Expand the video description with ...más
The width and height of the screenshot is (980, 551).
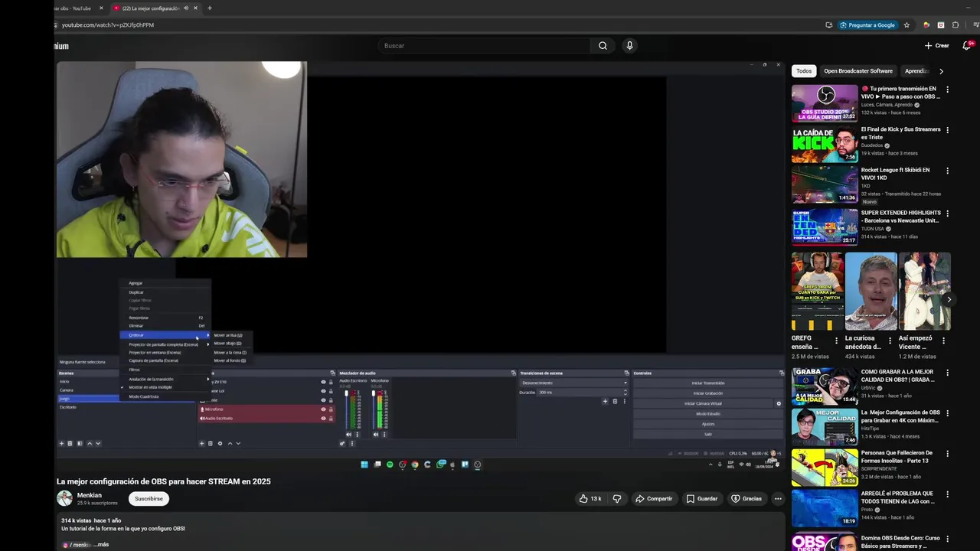click(101, 545)
